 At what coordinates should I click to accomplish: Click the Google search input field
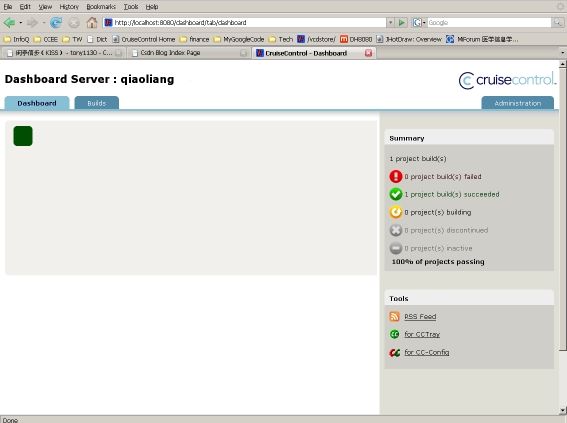[489, 22]
